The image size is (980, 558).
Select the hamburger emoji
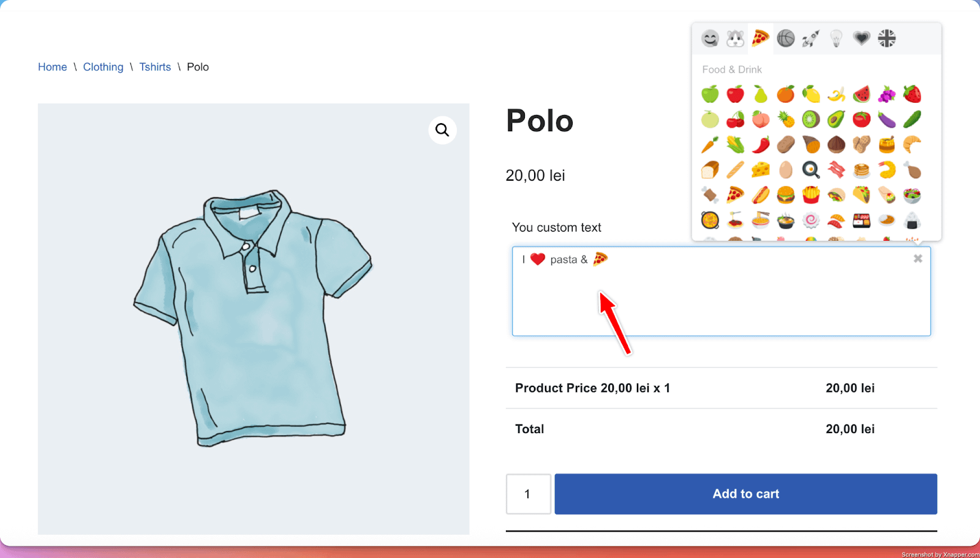(785, 195)
